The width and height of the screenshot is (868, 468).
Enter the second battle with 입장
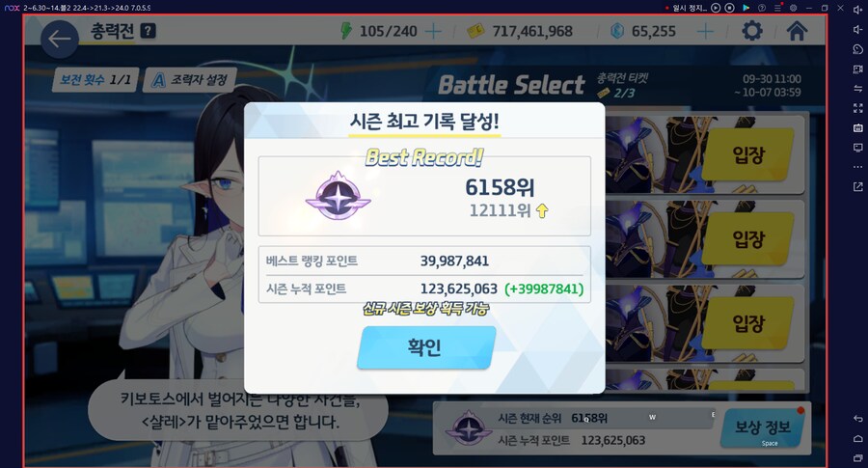tap(748, 238)
